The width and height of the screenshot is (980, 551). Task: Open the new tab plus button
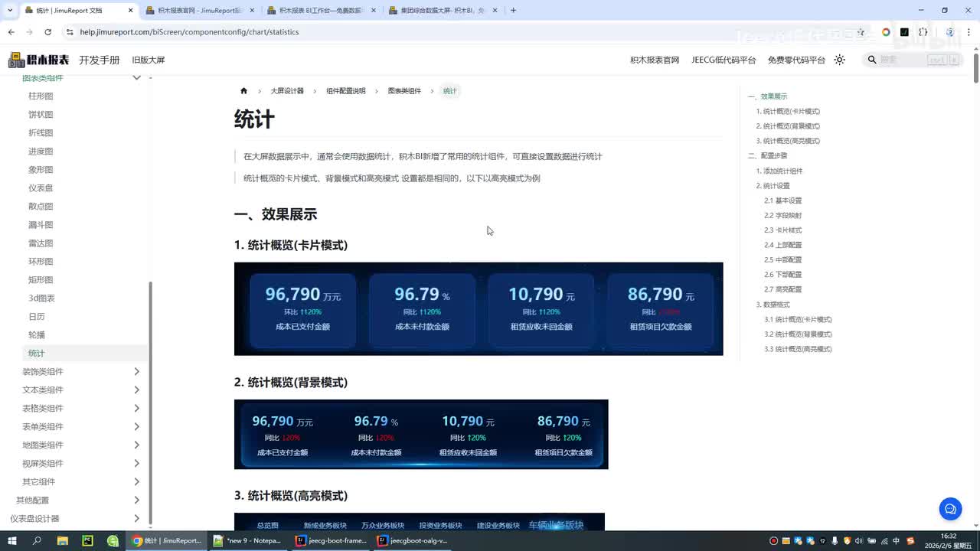[x=513, y=11]
